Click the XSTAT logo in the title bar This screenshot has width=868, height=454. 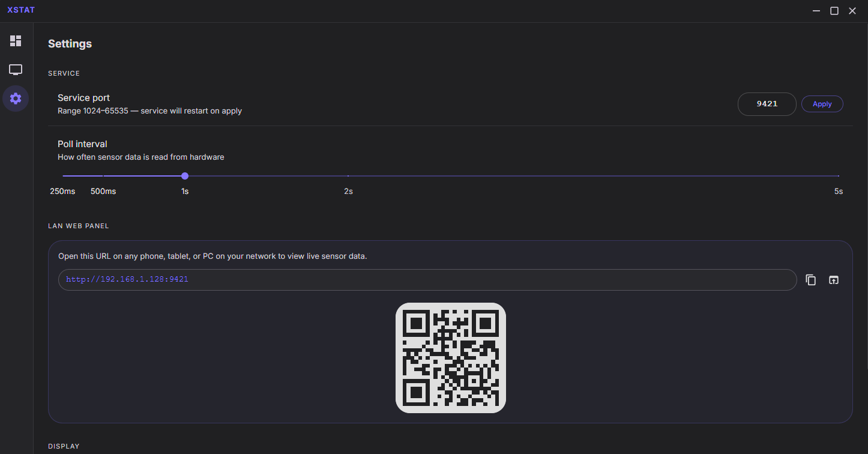(x=21, y=10)
